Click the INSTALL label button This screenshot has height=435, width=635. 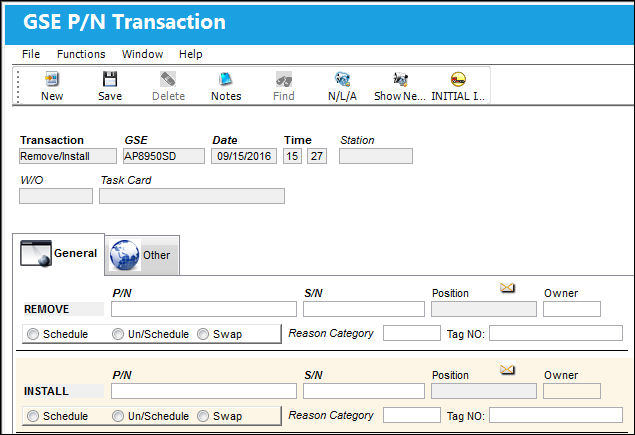63,391
